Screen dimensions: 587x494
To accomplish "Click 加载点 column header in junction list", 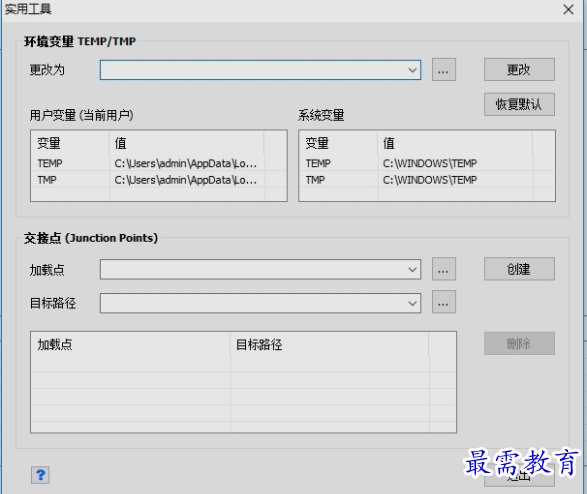I will (131, 344).
